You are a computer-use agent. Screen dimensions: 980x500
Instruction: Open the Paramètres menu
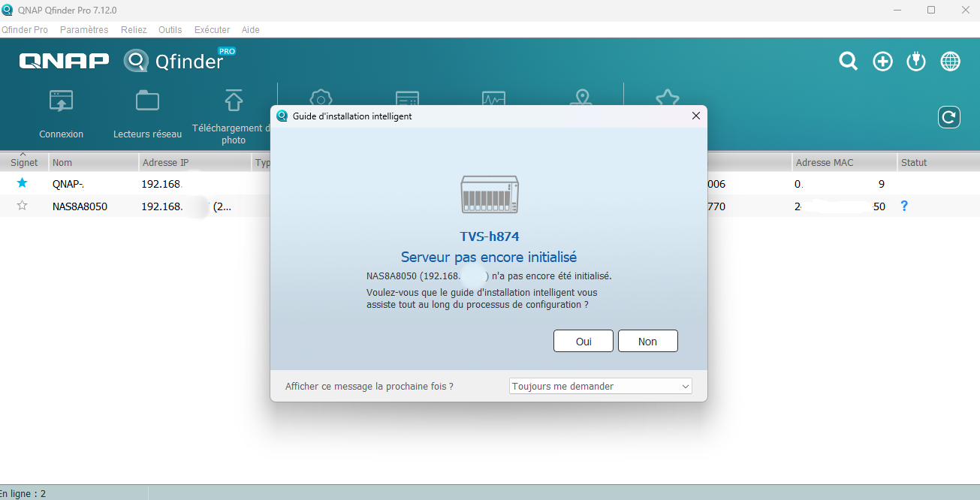(x=84, y=30)
